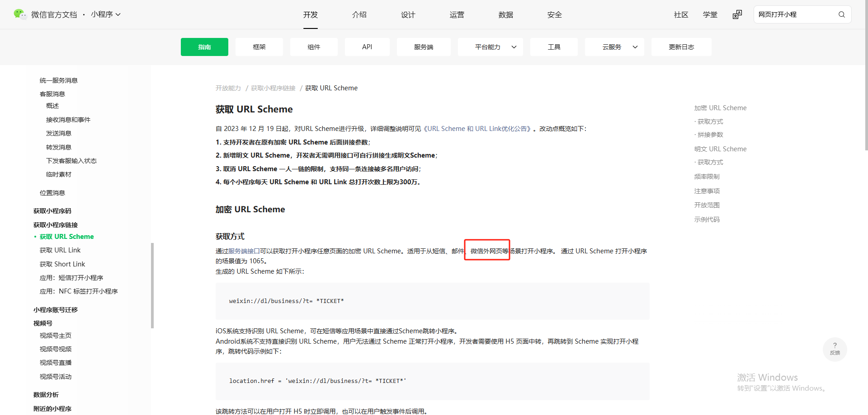Click the 获取小程序链接 breadcrumb link
868x415 pixels.
(273, 88)
